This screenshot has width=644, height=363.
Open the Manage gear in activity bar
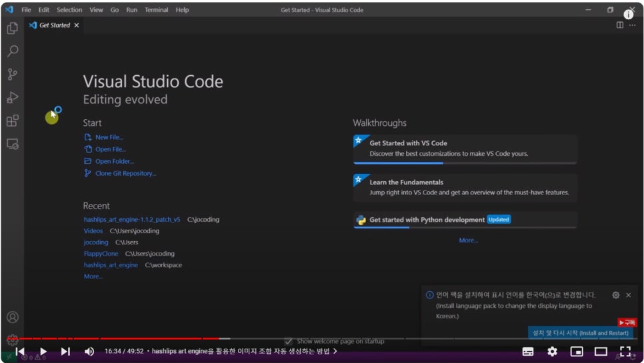pos(12,340)
